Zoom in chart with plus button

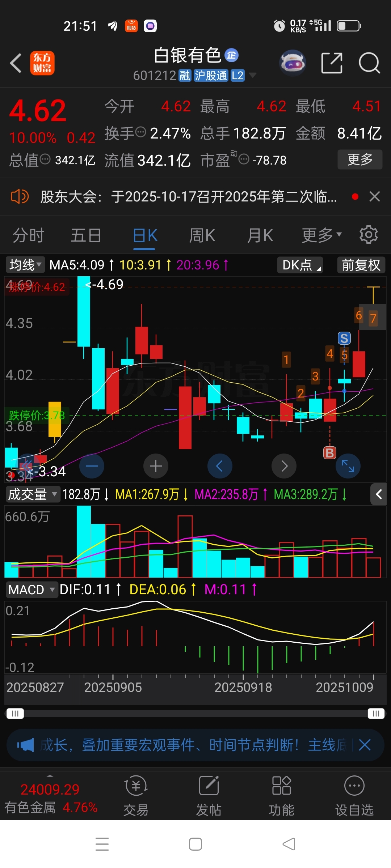click(x=156, y=466)
